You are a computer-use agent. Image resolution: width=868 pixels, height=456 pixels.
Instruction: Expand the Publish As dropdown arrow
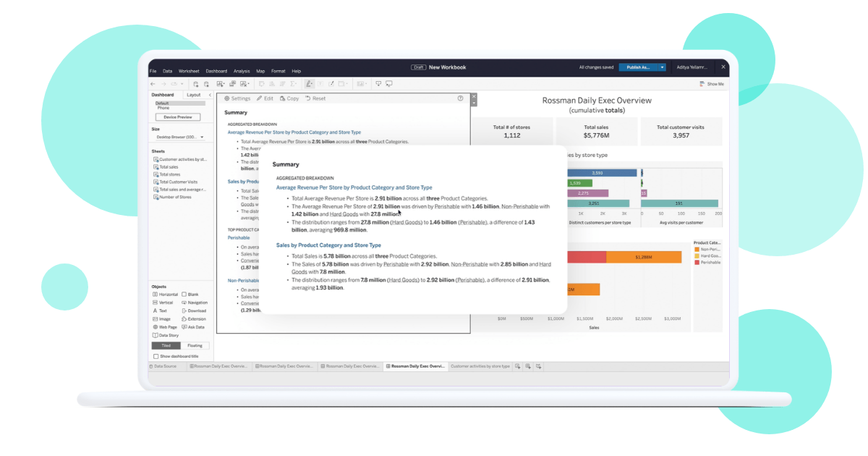(662, 67)
